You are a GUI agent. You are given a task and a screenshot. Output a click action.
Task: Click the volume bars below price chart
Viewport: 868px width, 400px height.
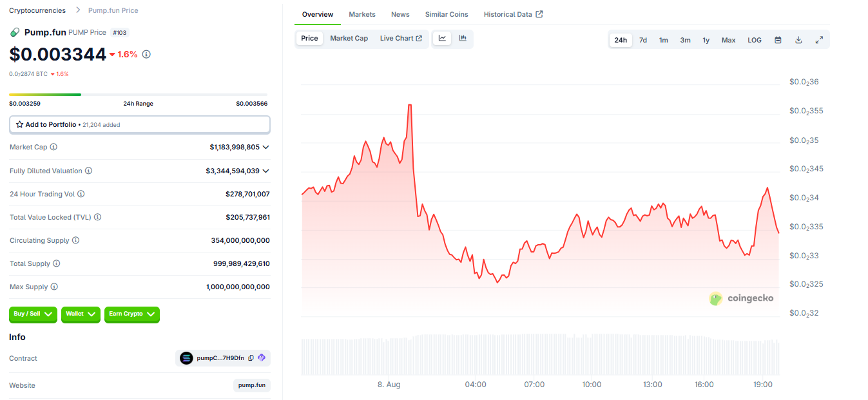point(540,355)
